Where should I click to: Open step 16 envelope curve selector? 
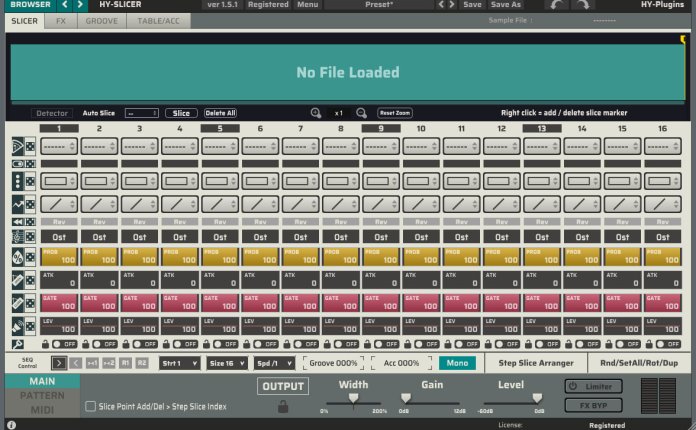tap(663, 204)
